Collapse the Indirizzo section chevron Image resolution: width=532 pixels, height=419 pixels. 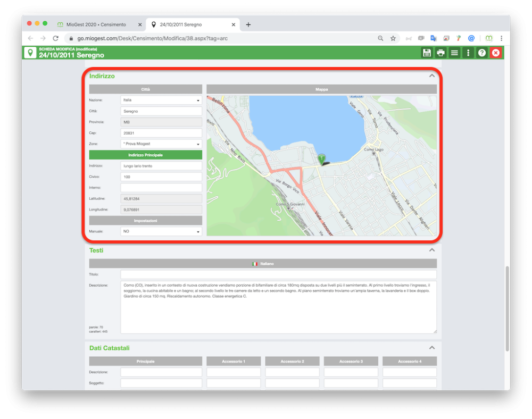[x=431, y=76]
